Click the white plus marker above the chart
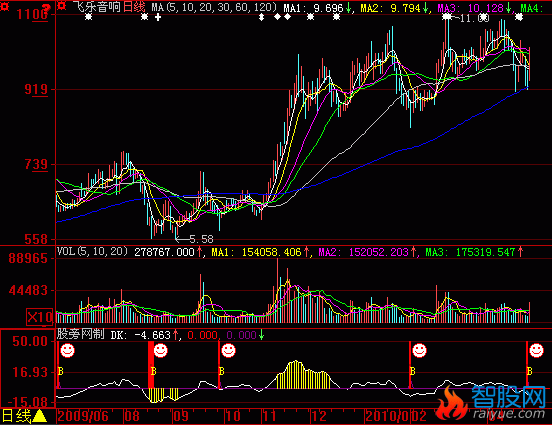Viewport: 552px width, 425px height. coord(158,17)
